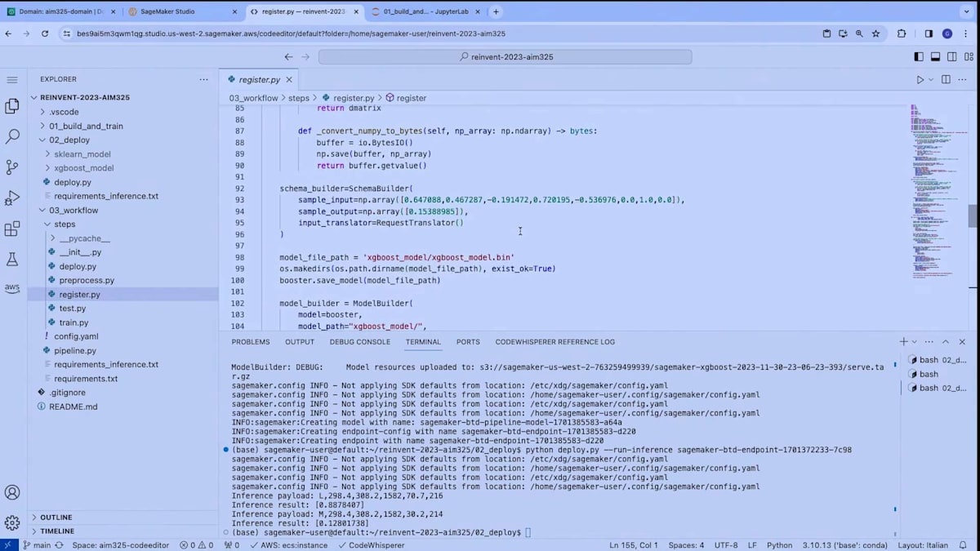Open CODEWHISPERER REFERENCE LOG tab
This screenshot has width=980, height=551.
coord(555,341)
